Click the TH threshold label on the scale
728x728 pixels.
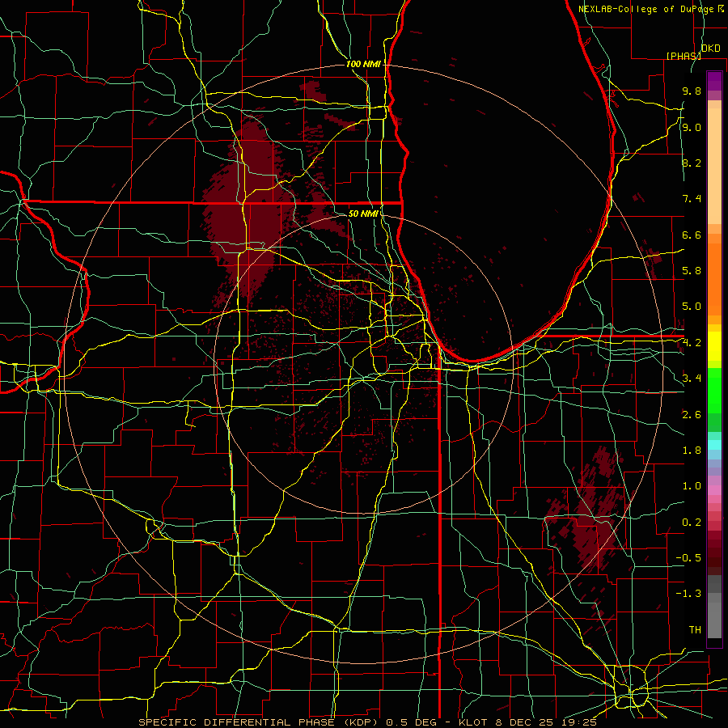tap(695, 630)
